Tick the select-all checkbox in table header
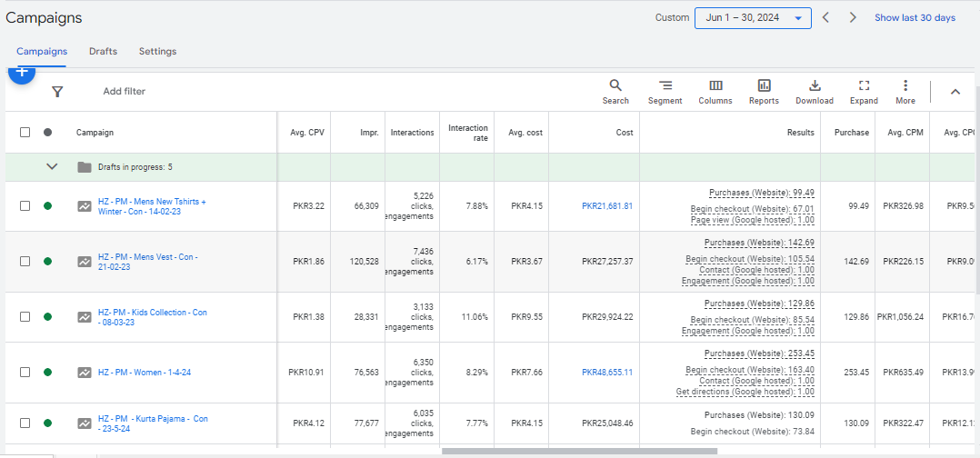The width and height of the screenshot is (980, 458). (25, 133)
